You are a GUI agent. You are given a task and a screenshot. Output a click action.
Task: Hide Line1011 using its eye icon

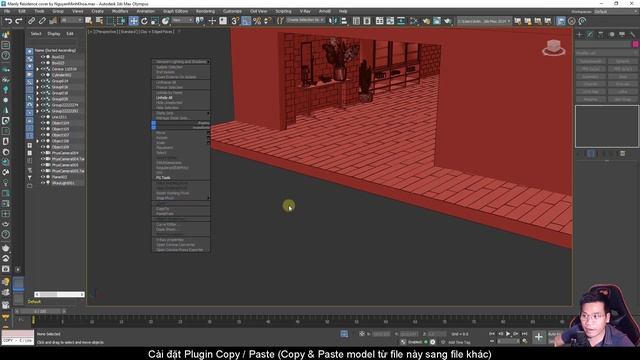click(42, 117)
